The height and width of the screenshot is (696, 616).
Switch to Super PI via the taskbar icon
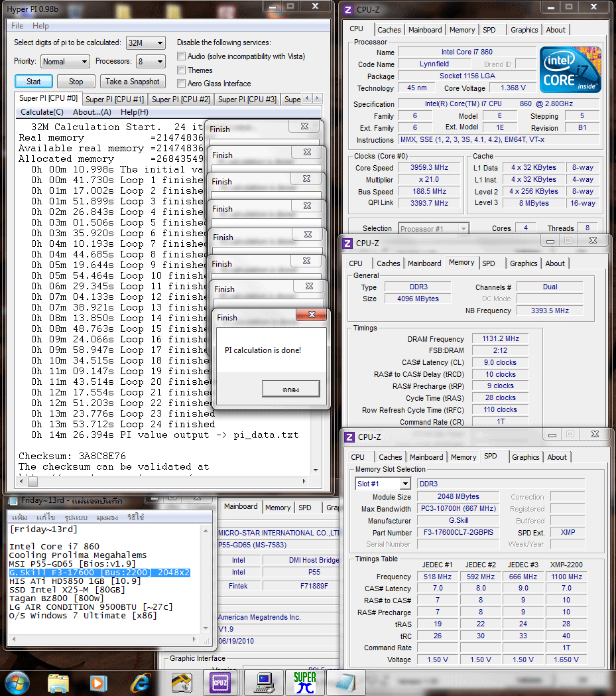pos(304,683)
